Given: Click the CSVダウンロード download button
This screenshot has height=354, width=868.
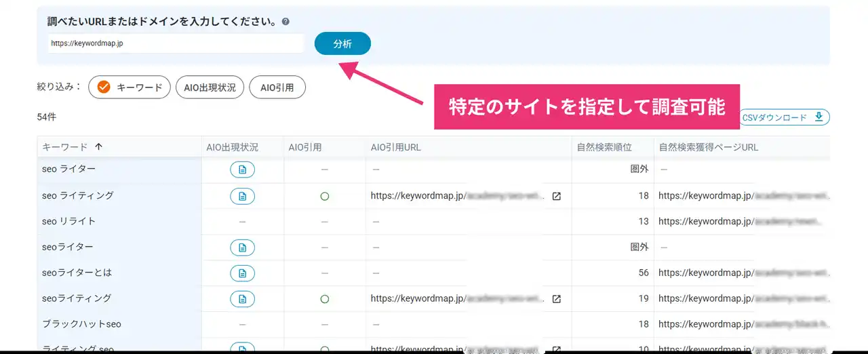Looking at the screenshot, I should 784,117.
